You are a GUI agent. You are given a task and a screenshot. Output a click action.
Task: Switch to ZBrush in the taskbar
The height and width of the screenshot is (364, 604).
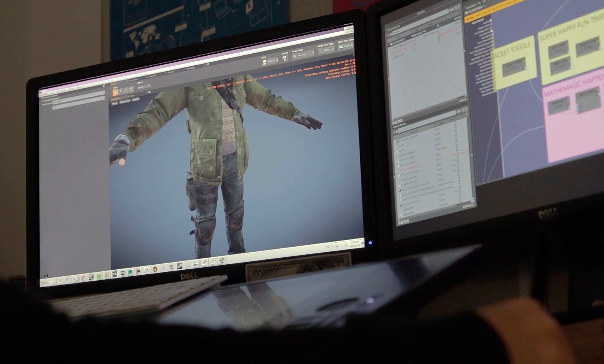click(x=147, y=270)
